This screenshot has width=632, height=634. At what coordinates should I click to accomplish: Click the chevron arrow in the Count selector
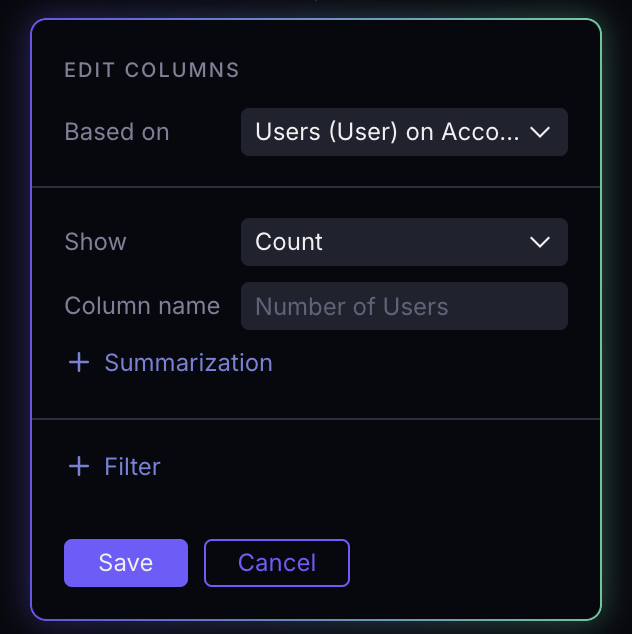[x=540, y=242]
